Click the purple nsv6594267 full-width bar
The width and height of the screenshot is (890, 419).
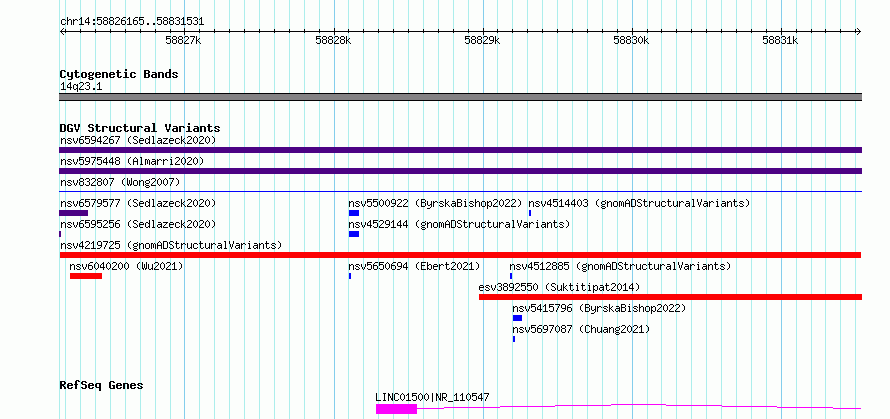[460, 150]
